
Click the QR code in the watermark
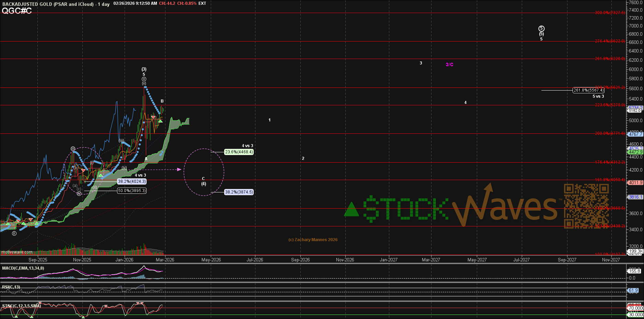[x=586, y=206]
